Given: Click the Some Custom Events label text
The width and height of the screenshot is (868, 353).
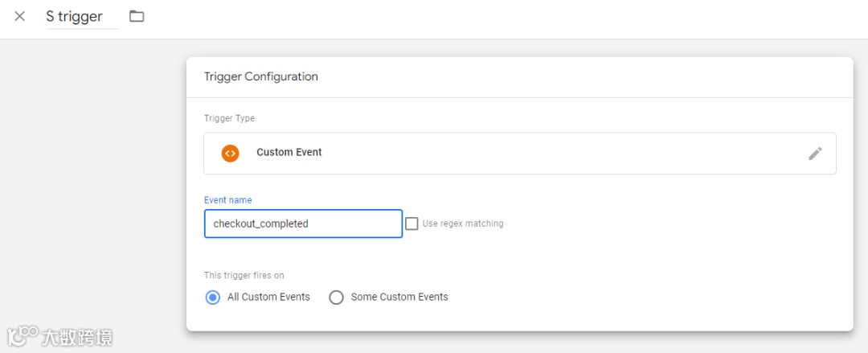Looking at the screenshot, I should tap(399, 298).
